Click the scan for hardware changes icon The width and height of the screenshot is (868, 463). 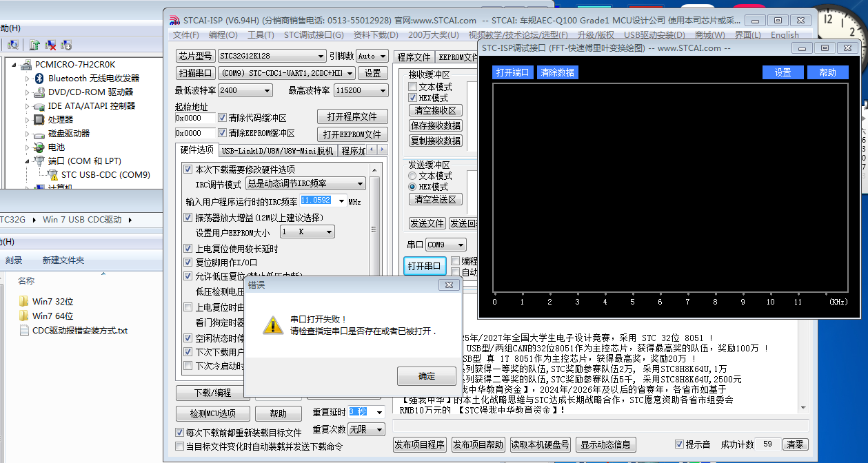click(x=66, y=45)
